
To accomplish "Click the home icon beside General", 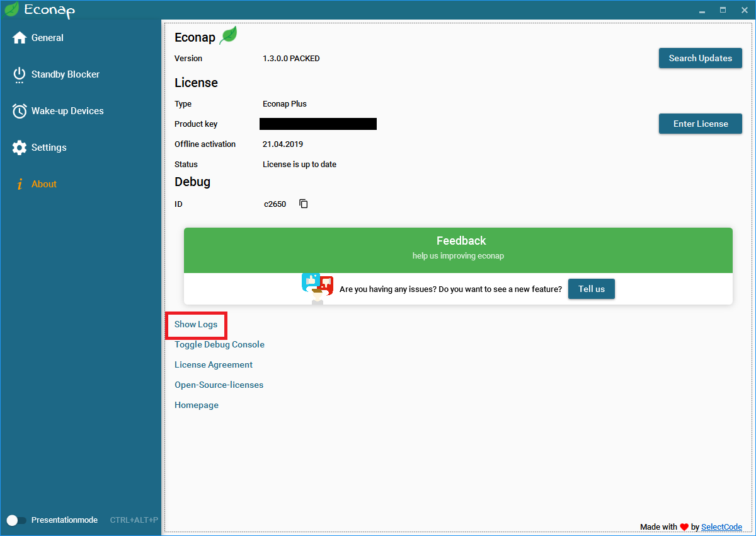I will (x=20, y=38).
